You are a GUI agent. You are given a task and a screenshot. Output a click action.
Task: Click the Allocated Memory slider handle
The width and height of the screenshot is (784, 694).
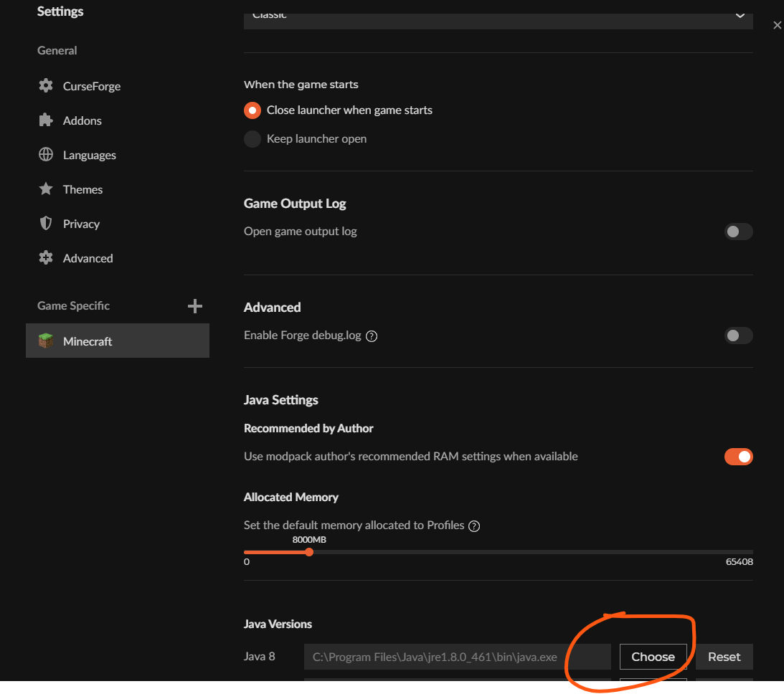coord(309,552)
